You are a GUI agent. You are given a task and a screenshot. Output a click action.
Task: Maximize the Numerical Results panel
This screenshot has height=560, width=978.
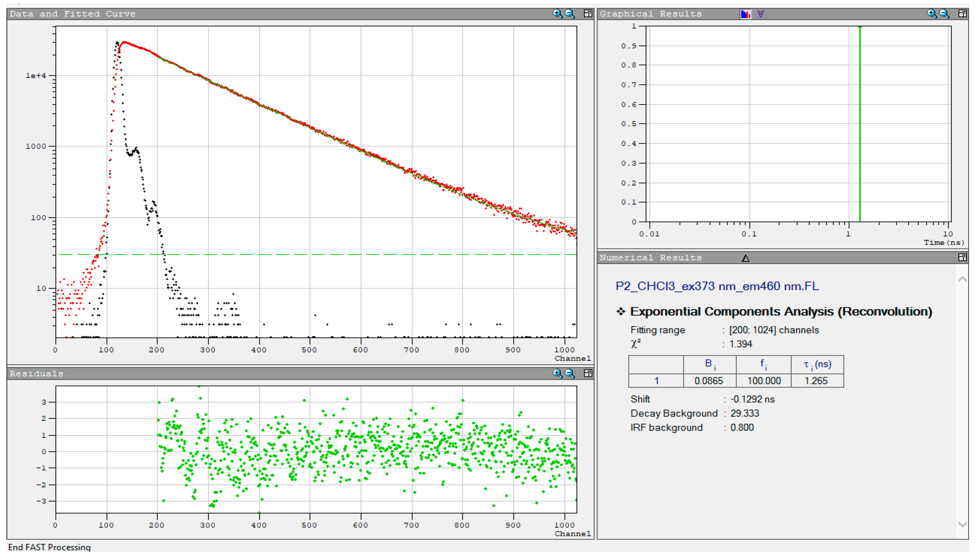962,258
